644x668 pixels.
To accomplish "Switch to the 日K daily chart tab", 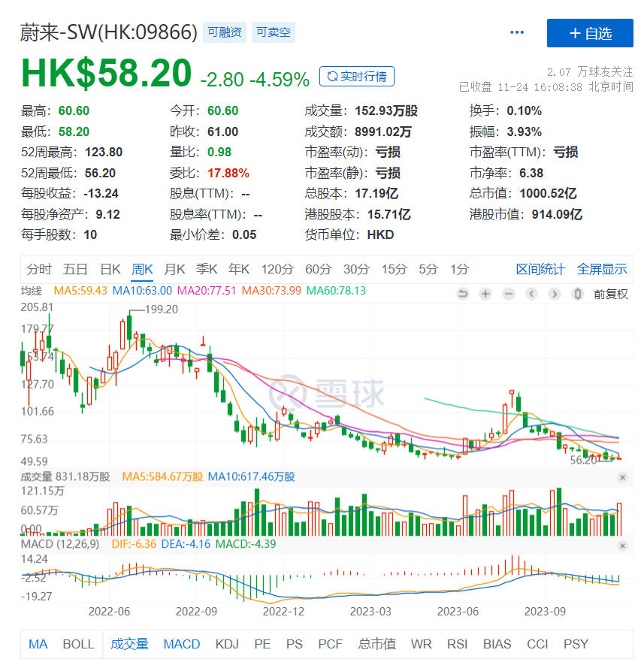I will (x=110, y=269).
